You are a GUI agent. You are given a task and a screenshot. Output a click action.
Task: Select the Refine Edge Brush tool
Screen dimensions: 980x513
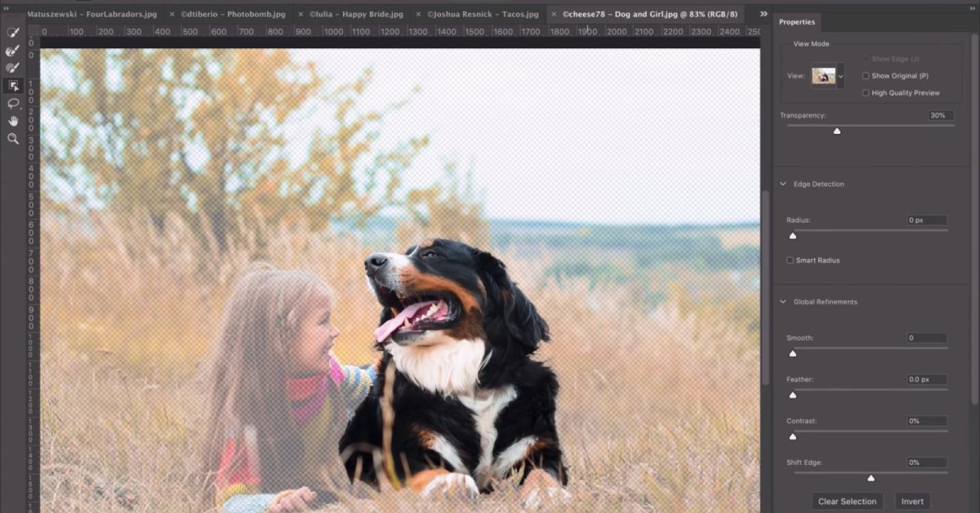(x=13, y=50)
